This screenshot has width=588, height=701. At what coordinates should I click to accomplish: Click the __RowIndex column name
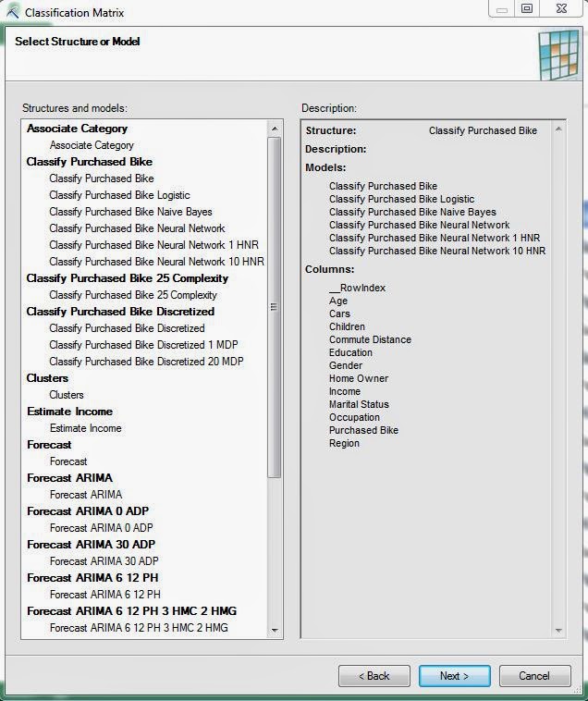(357, 288)
